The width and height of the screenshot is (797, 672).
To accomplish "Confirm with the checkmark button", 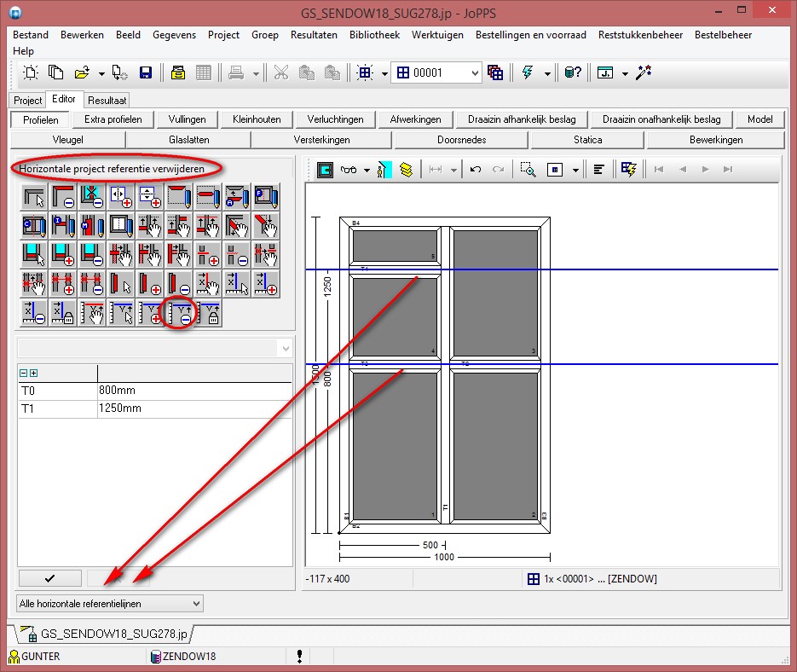I will (49, 578).
